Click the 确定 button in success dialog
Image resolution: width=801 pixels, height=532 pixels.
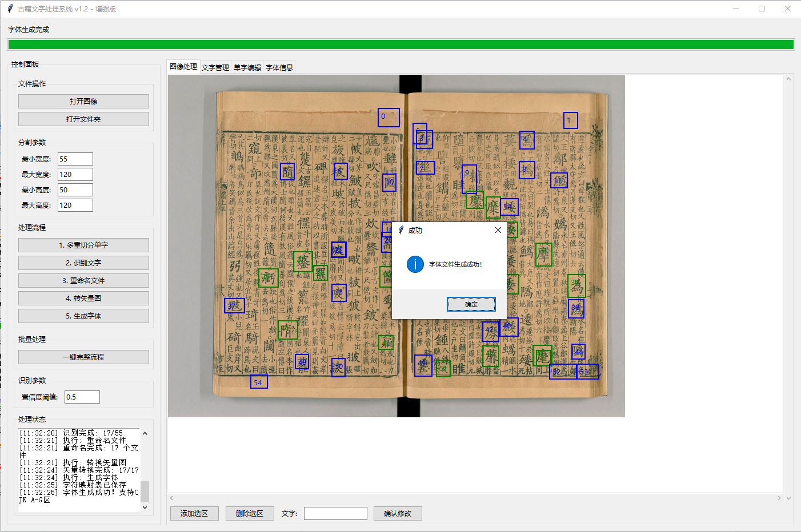(471, 304)
